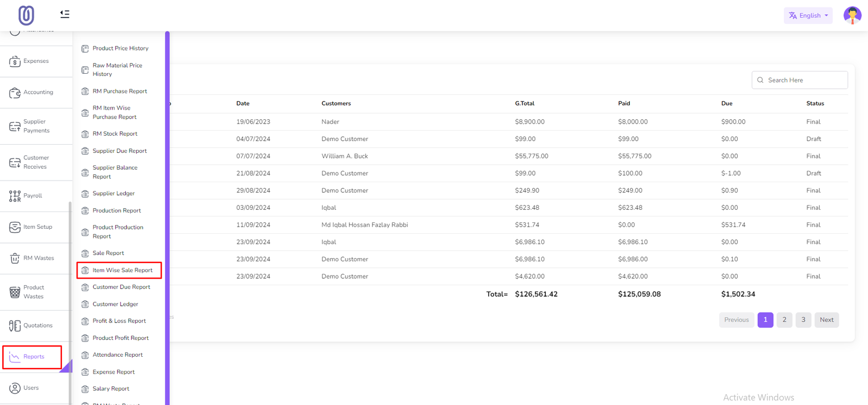Screen dimensions: 868x405
Task: Click the Product Wastes basket icon
Action: (x=15, y=292)
